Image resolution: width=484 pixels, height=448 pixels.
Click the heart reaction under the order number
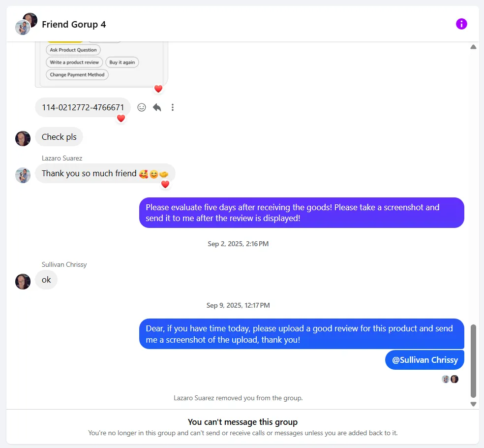click(x=121, y=118)
